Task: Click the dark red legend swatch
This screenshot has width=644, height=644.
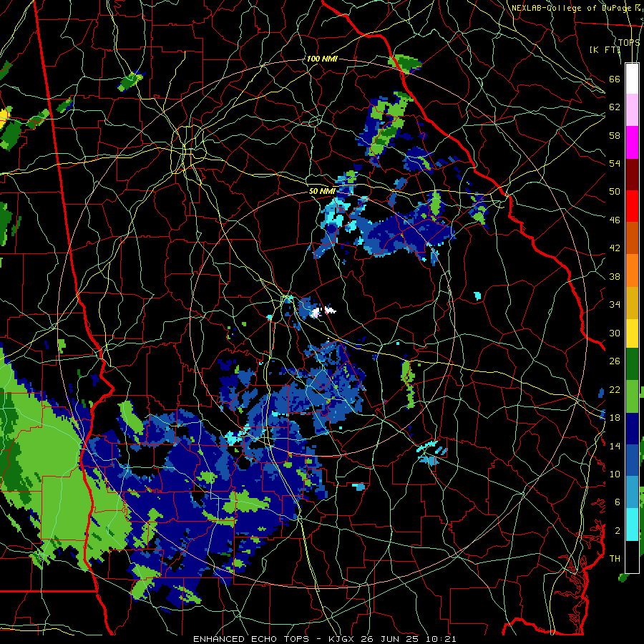Action: [632, 175]
